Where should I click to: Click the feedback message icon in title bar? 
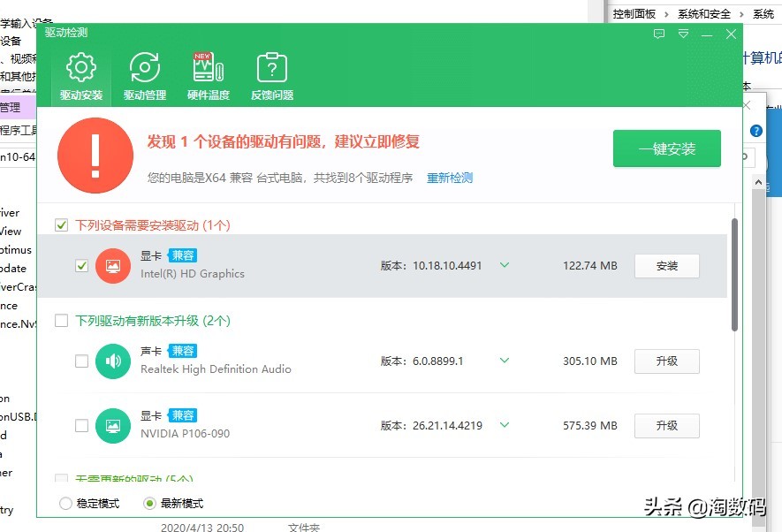pyautogui.click(x=659, y=34)
